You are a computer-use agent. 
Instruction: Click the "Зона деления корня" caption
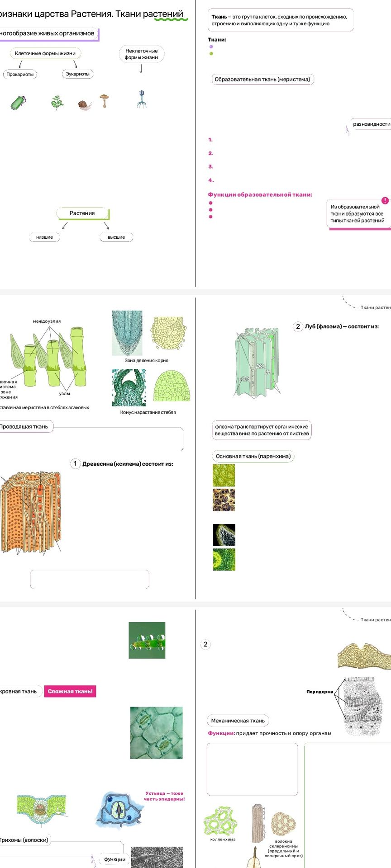[x=147, y=361]
